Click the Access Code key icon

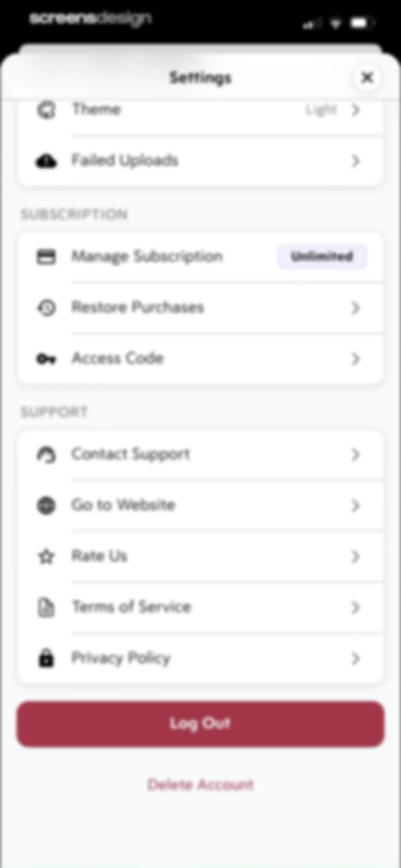(x=46, y=359)
